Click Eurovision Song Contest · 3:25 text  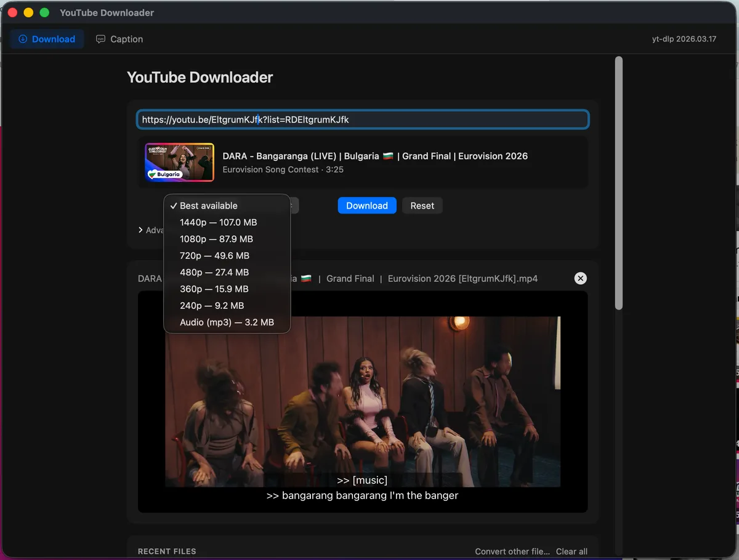click(283, 169)
